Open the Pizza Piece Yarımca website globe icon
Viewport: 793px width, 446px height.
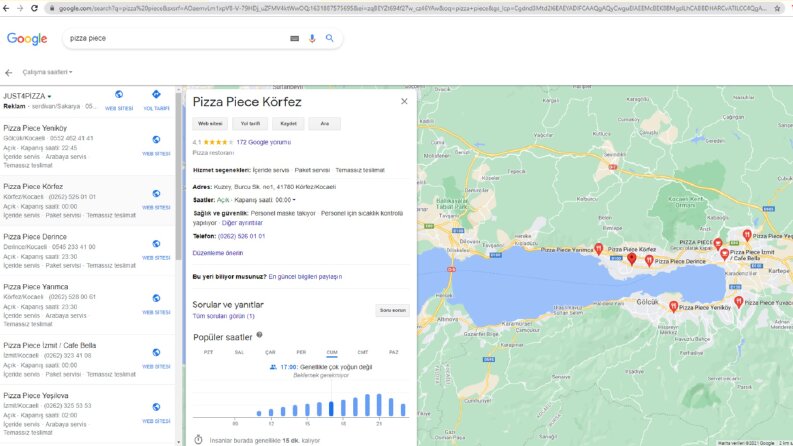click(156, 298)
